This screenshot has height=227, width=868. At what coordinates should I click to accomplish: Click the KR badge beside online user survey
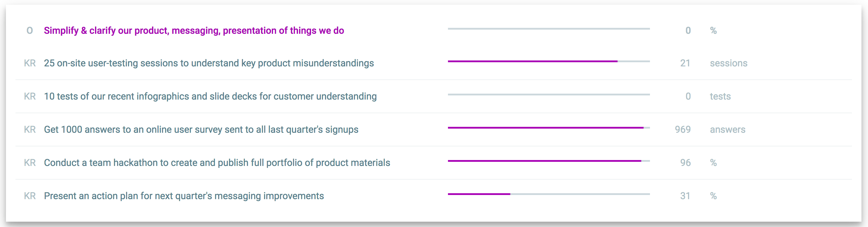coord(30,130)
